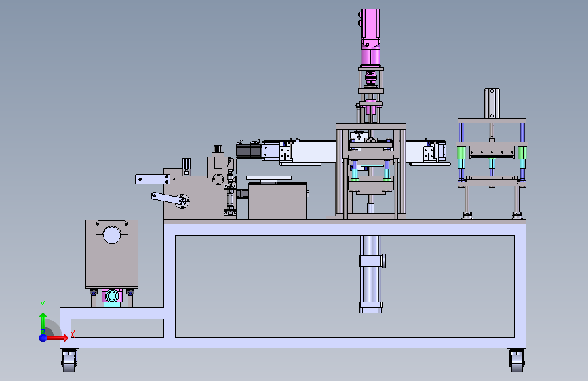Select the right caster wheel of the frame
588x381 pixels.
coord(517,361)
